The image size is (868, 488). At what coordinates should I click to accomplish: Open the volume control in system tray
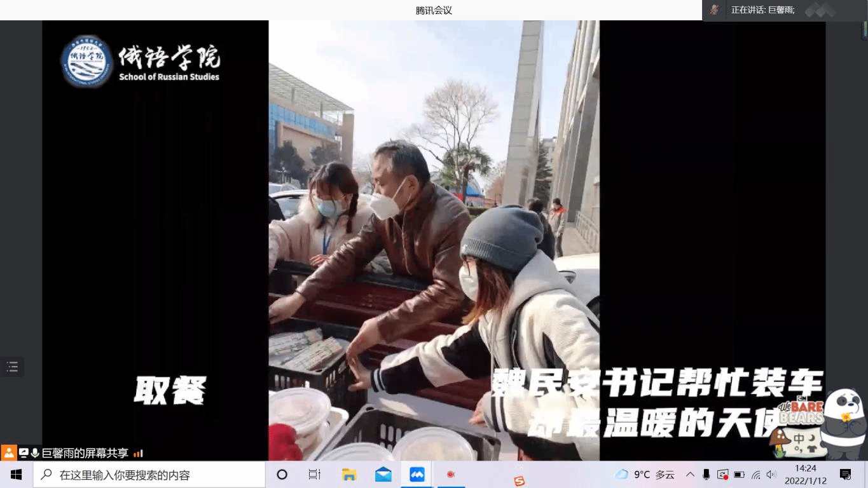pyautogui.click(x=771, y=475)
